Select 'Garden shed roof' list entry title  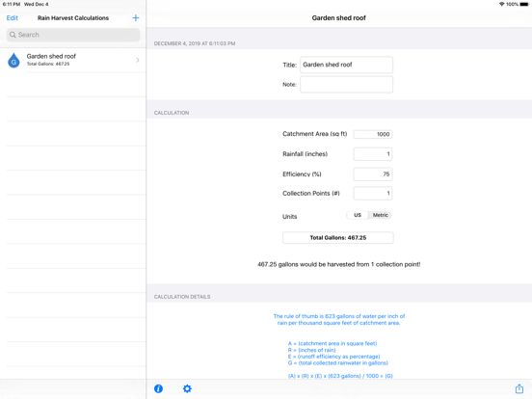(x=51, y=56)
